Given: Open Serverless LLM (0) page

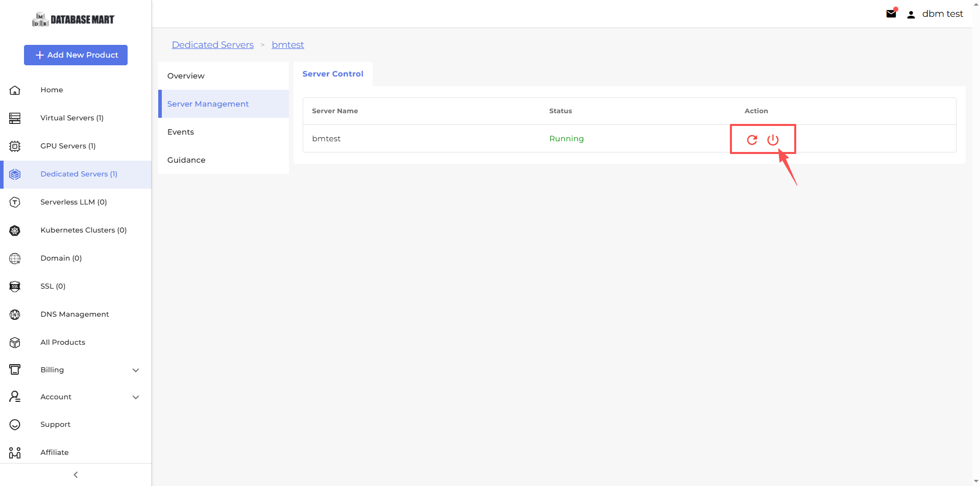Looking at the screenshot, I should 73,202.
